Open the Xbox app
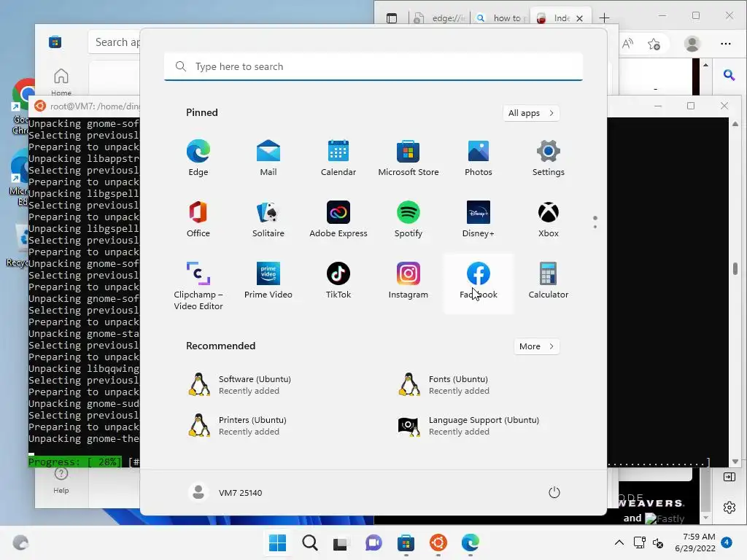Screen dimensions: 747x560 [x=549, y=219]
